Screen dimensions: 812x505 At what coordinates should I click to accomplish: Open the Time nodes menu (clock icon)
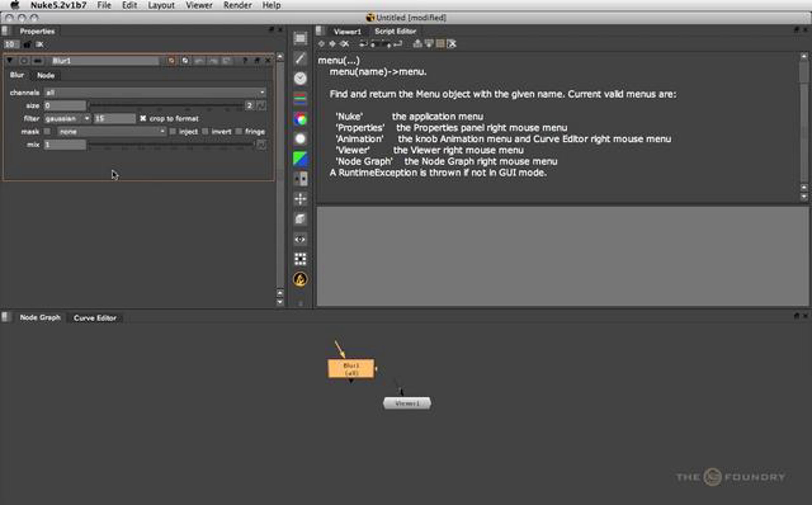pos(300,78)
